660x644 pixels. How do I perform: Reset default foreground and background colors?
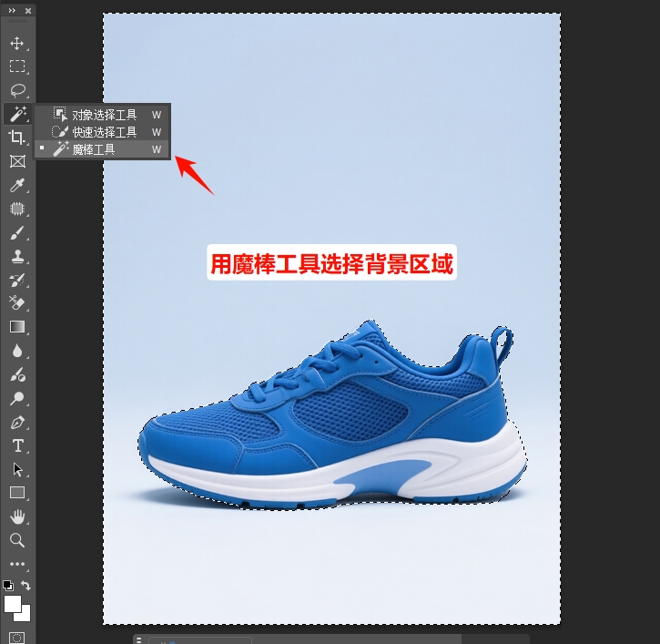pos(8,586)
